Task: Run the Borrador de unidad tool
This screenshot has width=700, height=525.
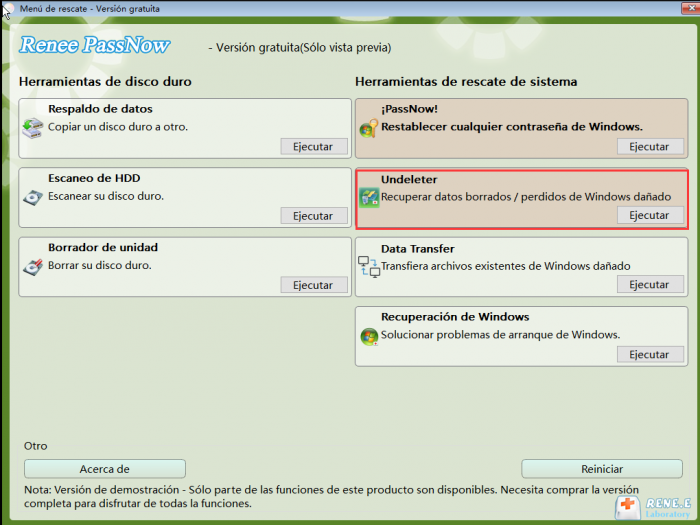Action: (x=314, y=285)
